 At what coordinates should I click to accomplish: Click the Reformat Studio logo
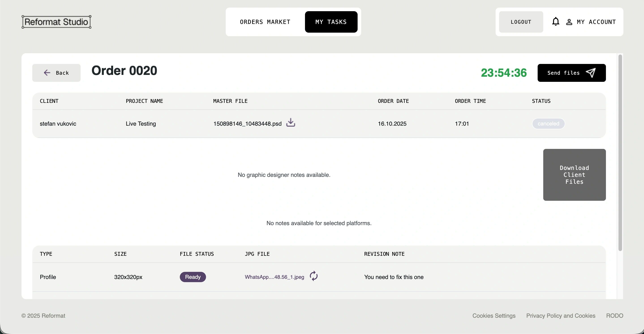tap(56, 22)
